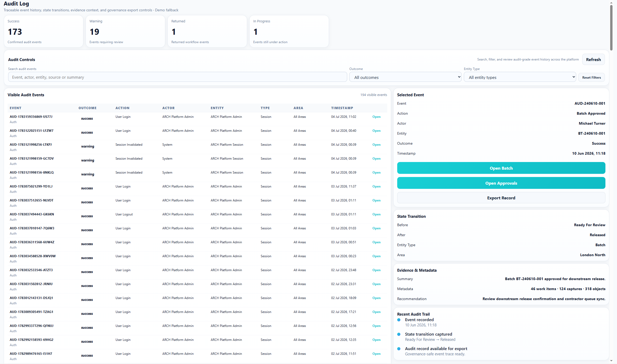Click the 'London North' area value

click(593, 255)
